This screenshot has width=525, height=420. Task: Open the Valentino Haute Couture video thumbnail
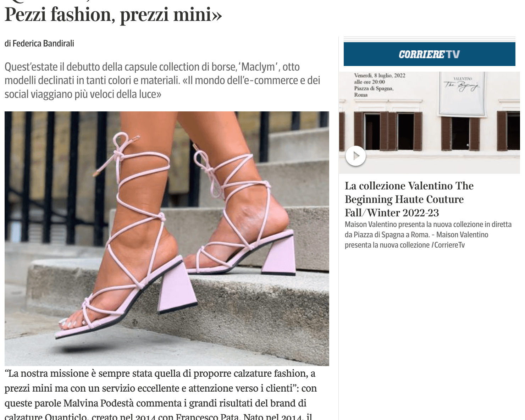point(429,123)
